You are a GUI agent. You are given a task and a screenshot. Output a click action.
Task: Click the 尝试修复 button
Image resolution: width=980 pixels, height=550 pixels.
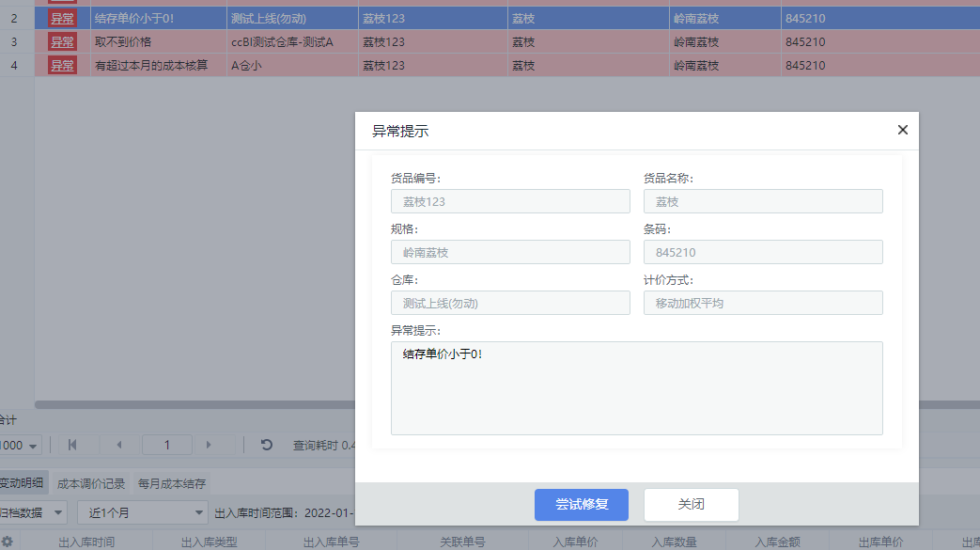coord(582,504)
